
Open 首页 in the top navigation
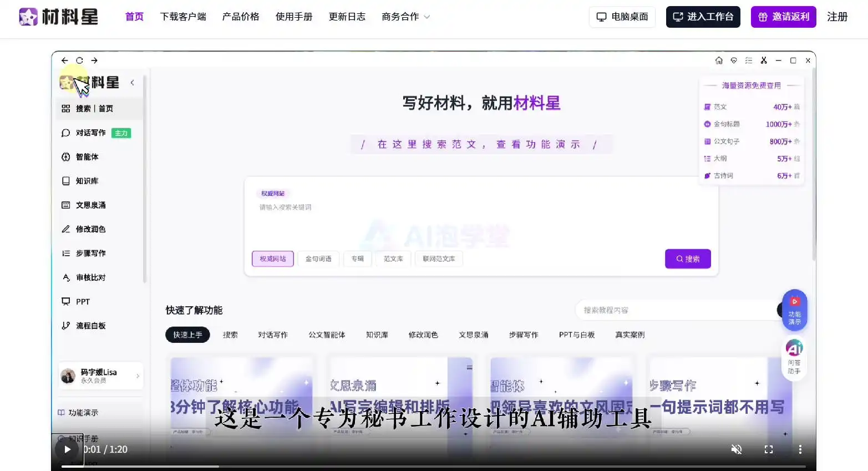pos(134,17)
